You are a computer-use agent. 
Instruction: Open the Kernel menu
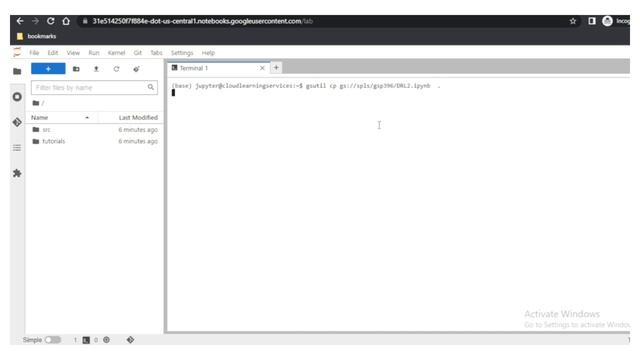coord(116,53)
